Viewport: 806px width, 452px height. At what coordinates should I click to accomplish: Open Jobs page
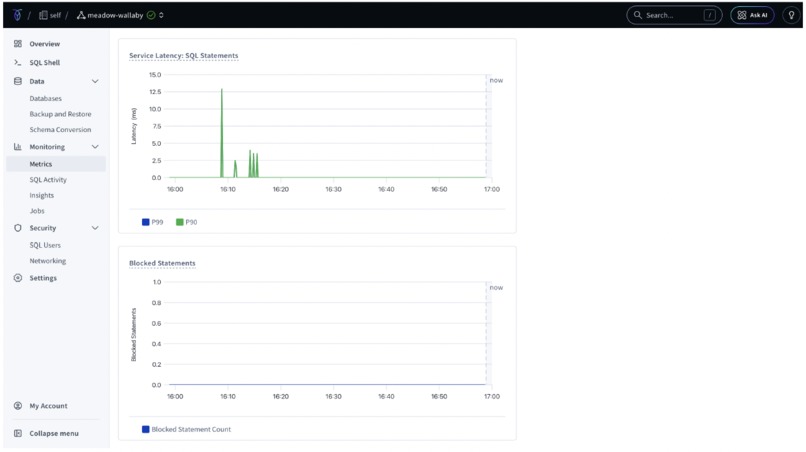37,211
